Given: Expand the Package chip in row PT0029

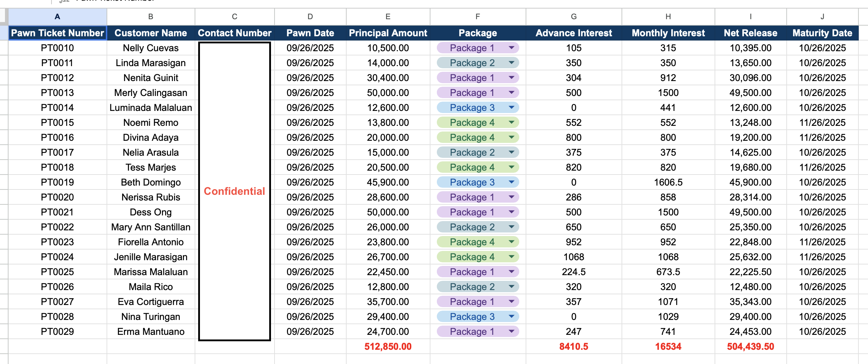Looking at the screenshot, I should tap(511, 331).
